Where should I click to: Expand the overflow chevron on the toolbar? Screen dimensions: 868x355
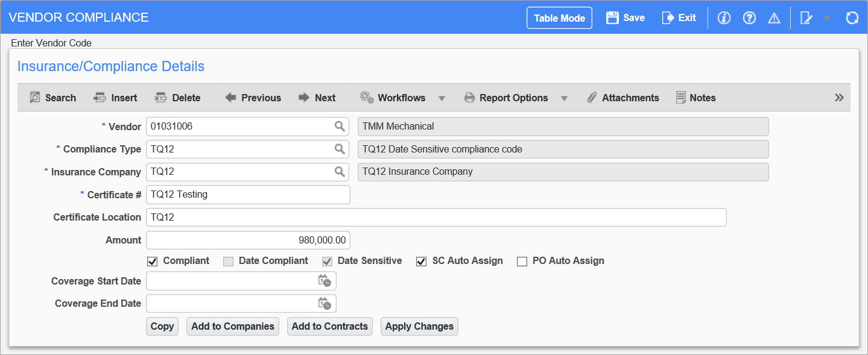coord(839,96)
